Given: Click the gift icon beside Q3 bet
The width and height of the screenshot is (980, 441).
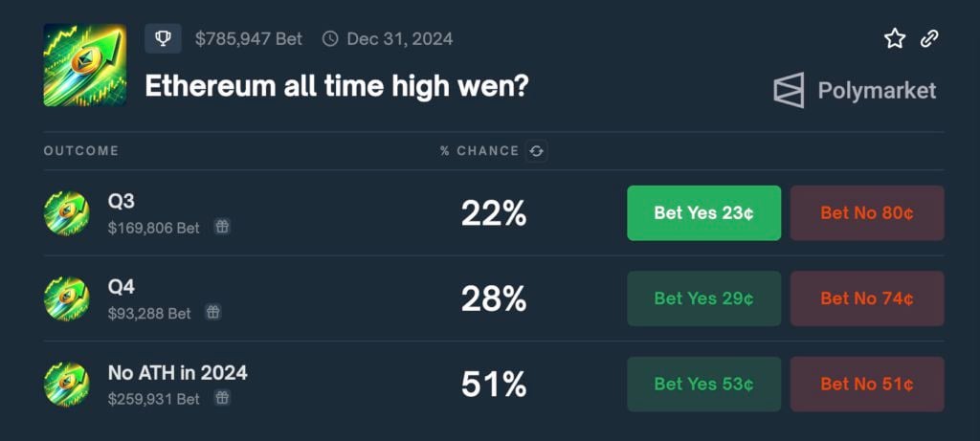Looking at the screenshot, I should pos(222,228).
